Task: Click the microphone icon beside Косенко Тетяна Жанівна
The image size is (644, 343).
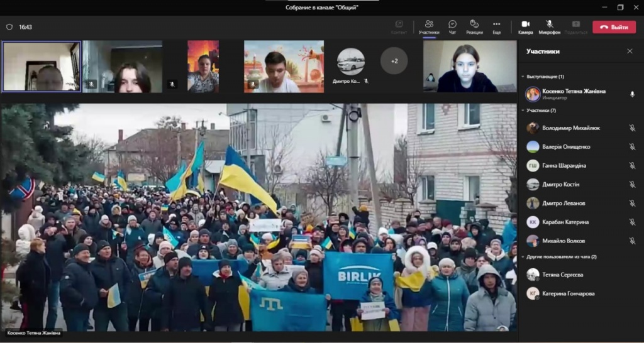Action: [x=632, y=94]
